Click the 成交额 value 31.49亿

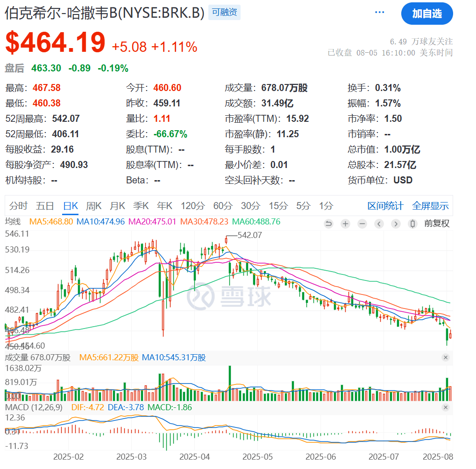(x=277, y=103)
